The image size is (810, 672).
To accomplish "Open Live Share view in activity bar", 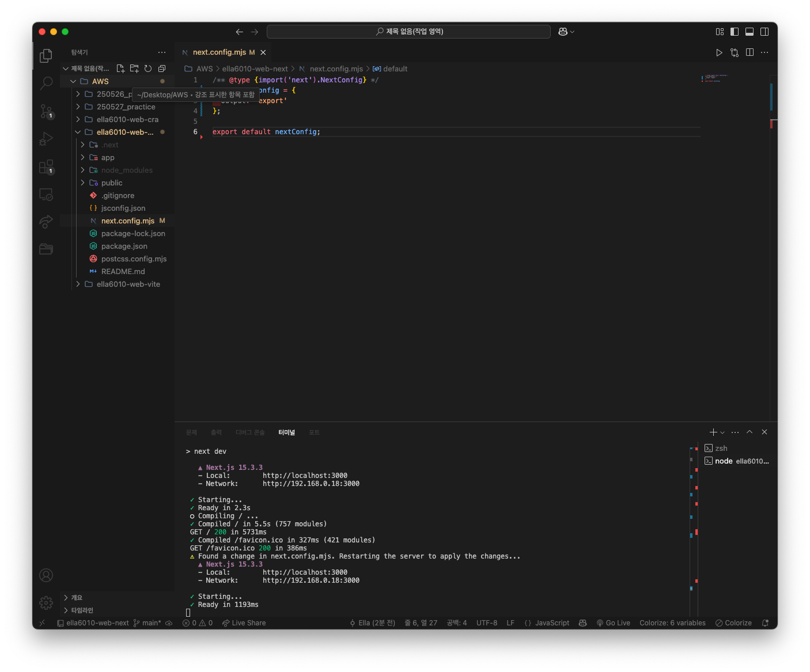I will coord(46,222).
